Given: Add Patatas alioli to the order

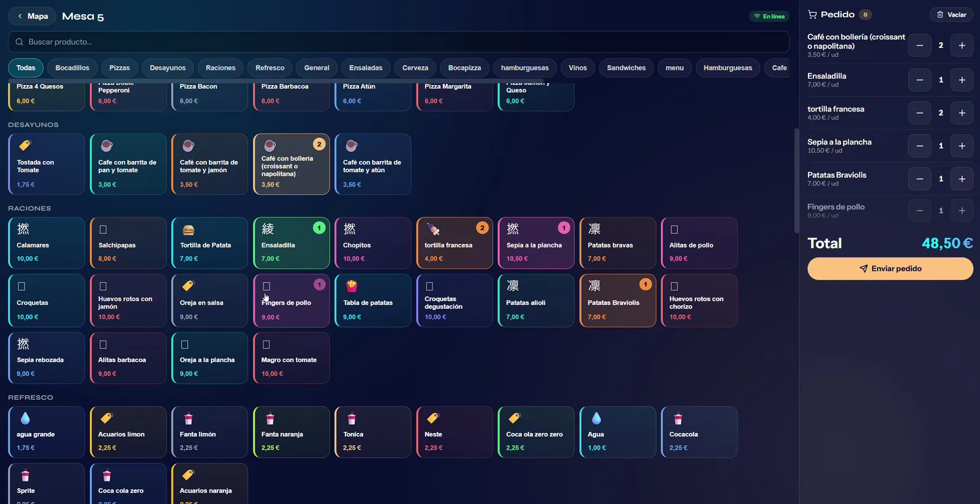Looking at the screenshot, I should 536,301.
